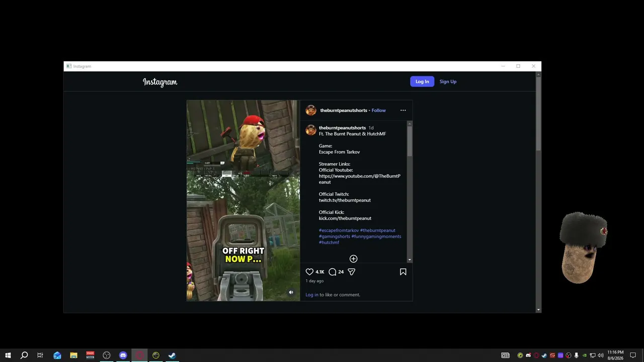Click the '1d' caption timestamp
The width and height of the screenshot is (644, 362).
[371, 128]
